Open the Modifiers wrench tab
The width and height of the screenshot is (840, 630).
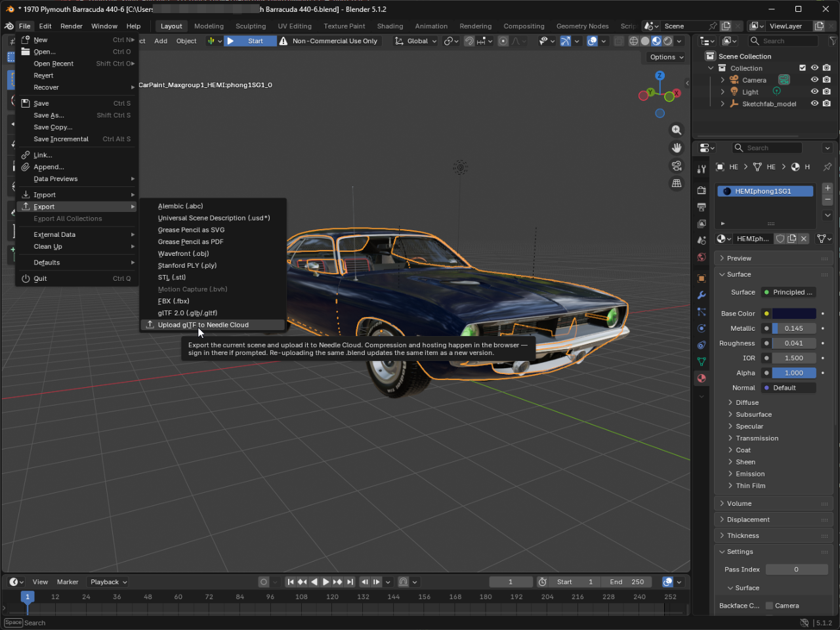702,295
